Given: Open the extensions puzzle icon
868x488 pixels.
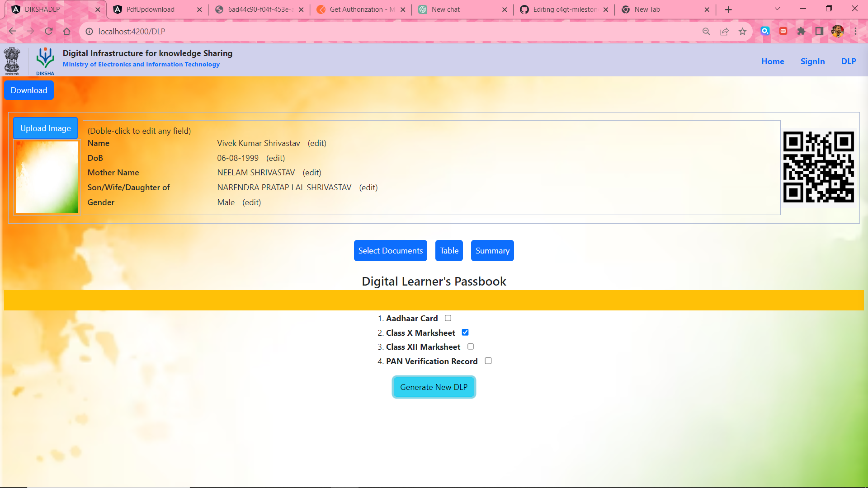Looking at the screenshot, I should click(801, 31).
